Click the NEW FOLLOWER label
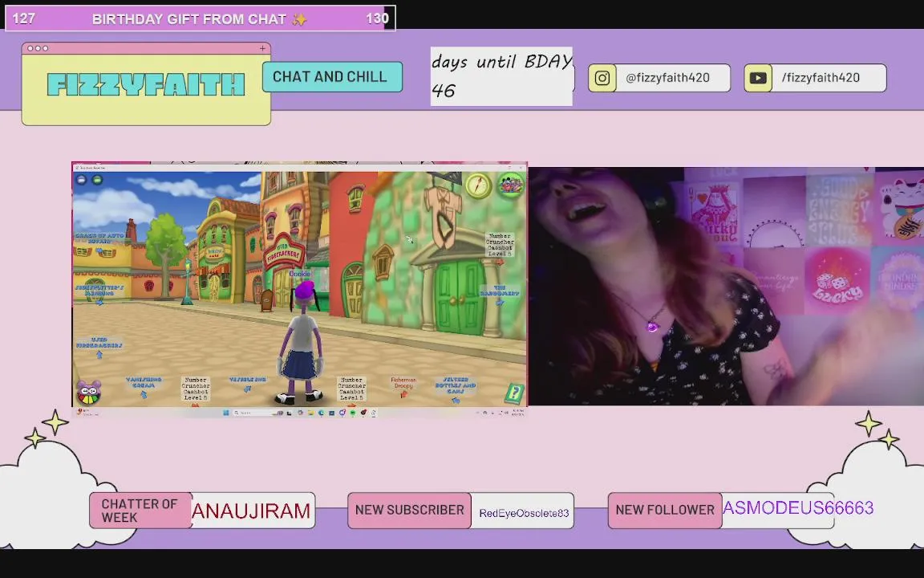 (665, 511)
